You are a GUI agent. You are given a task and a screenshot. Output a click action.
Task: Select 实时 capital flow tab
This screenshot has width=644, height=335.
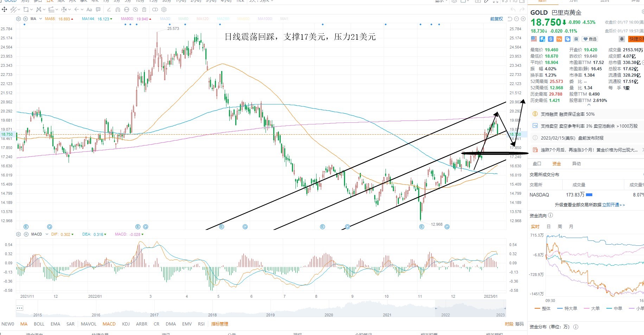[535, 227]
